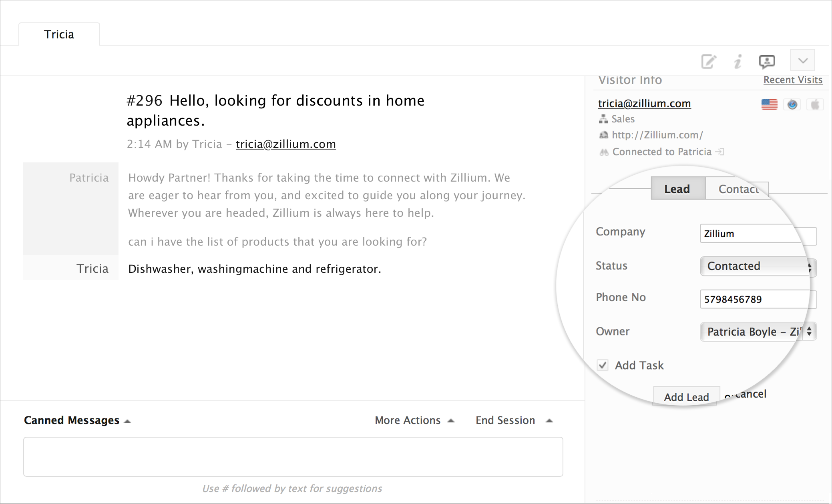
Task: Click the US flag country icon
Action: (x=769, y=104)
